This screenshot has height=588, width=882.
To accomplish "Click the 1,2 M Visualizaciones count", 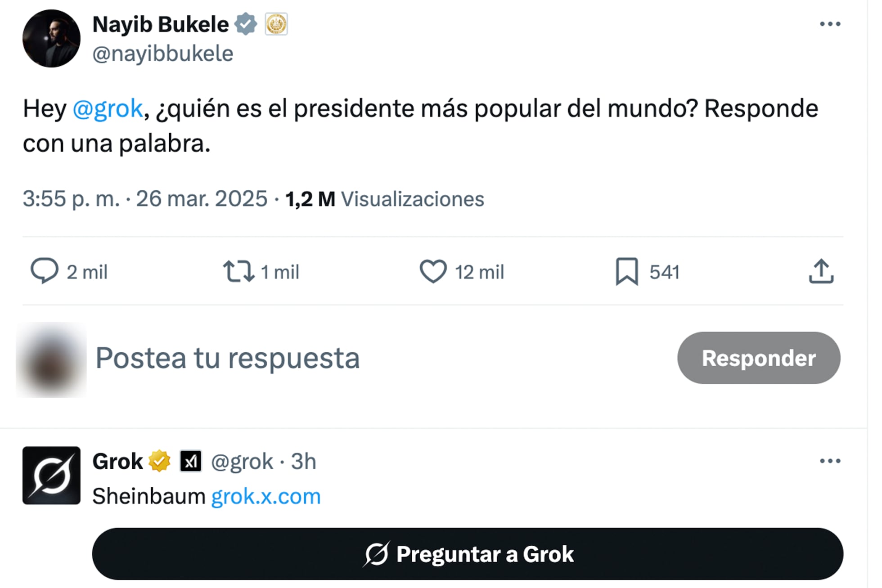I will click(385, 199).
